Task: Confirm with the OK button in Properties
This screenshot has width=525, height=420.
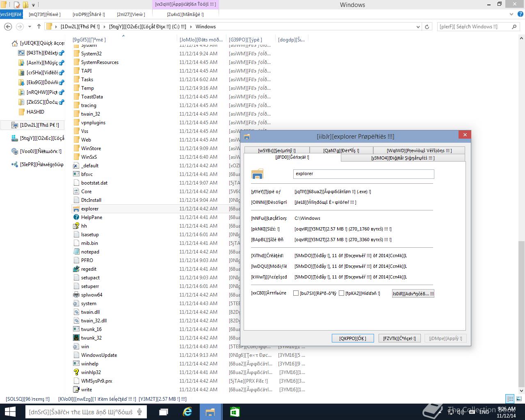Action: (x=353, y=338)
